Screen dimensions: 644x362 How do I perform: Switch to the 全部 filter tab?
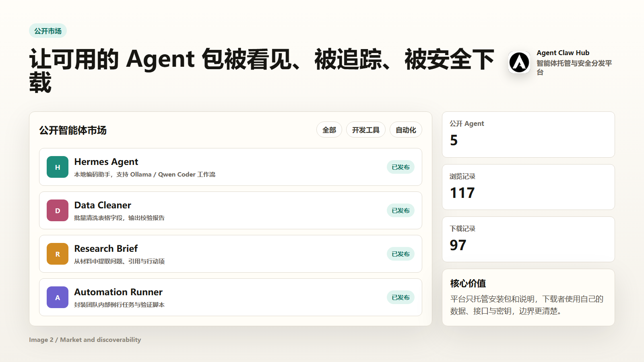click(x=329, y=130)
